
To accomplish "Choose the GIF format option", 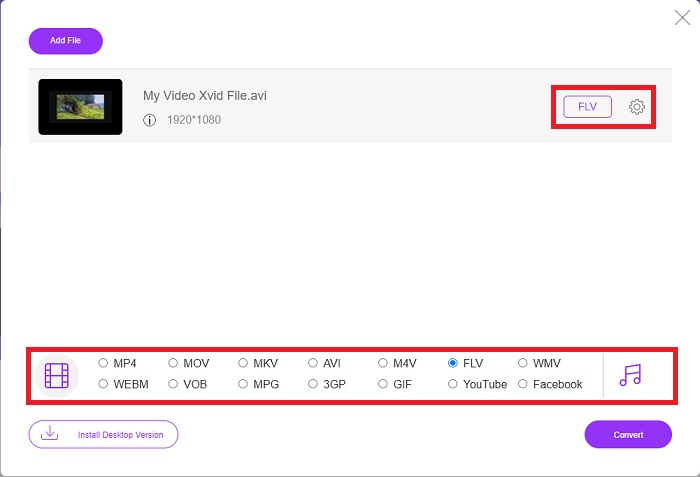I will point(383,384).
